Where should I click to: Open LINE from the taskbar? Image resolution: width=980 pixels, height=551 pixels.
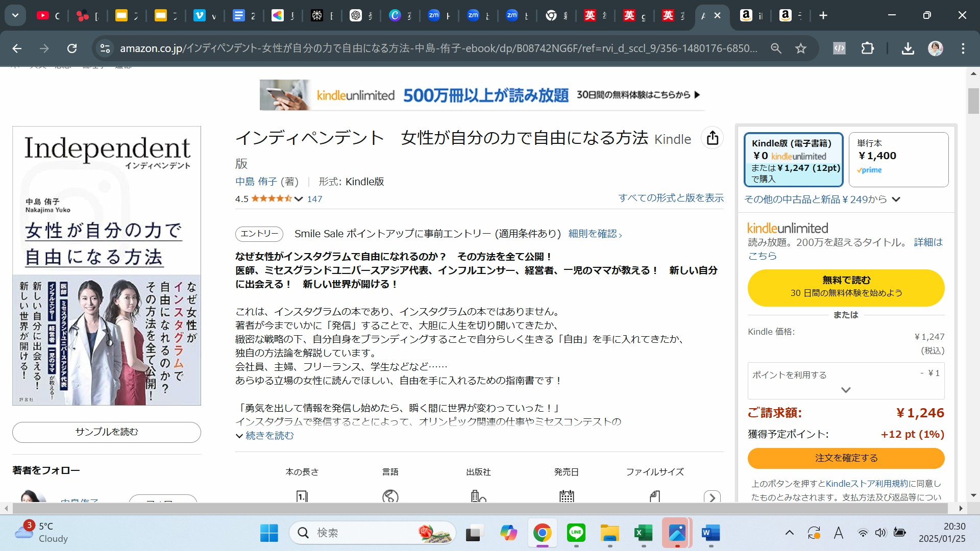tap(576, 533)
